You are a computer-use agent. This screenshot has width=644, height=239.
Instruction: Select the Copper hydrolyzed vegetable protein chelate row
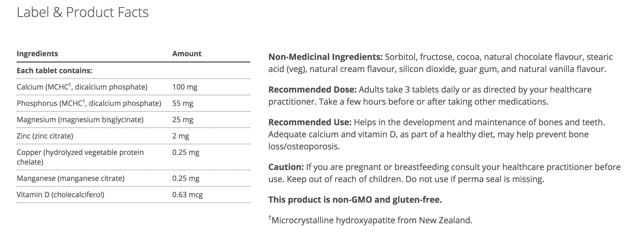point(80,157)
